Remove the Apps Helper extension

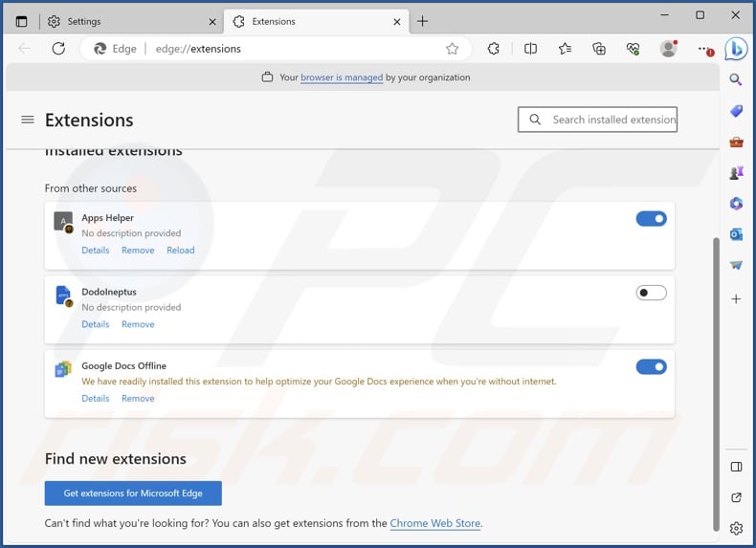coord(138,251)
